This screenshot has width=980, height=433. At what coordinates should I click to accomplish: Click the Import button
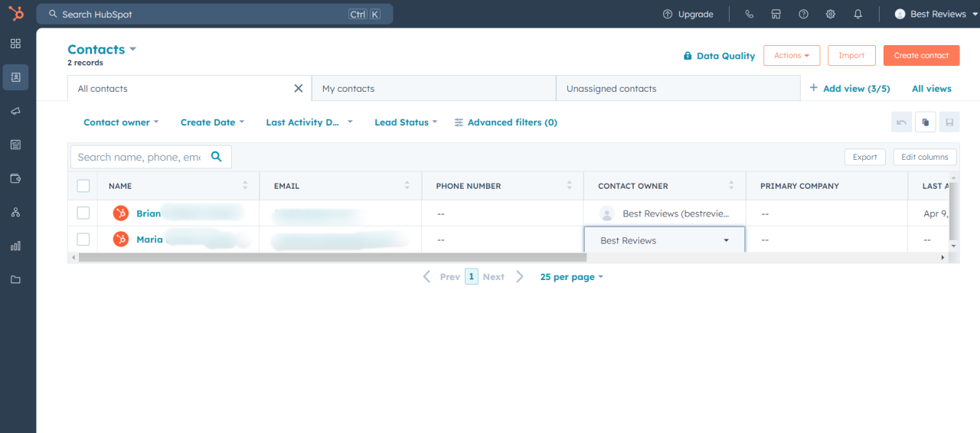click(x=851, y=55)
